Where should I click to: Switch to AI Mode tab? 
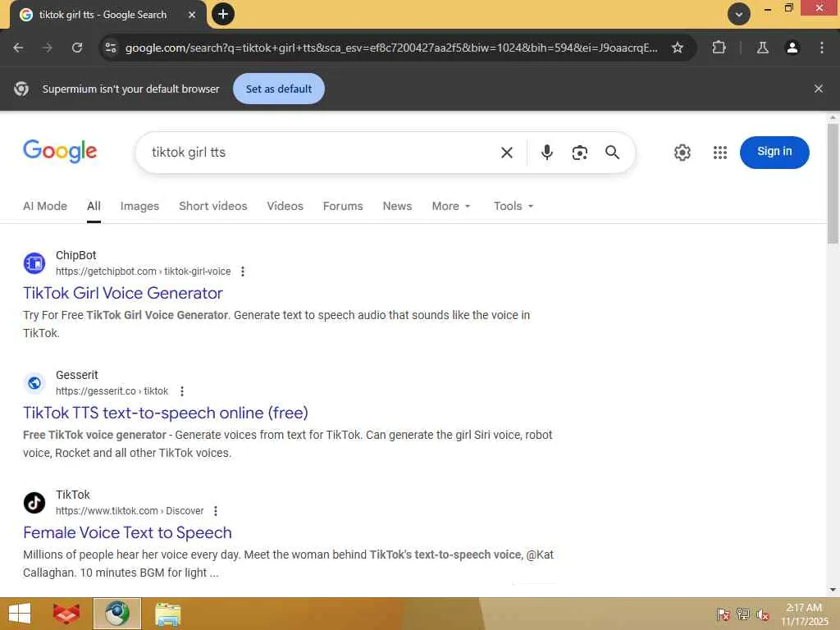click(45, 206)
